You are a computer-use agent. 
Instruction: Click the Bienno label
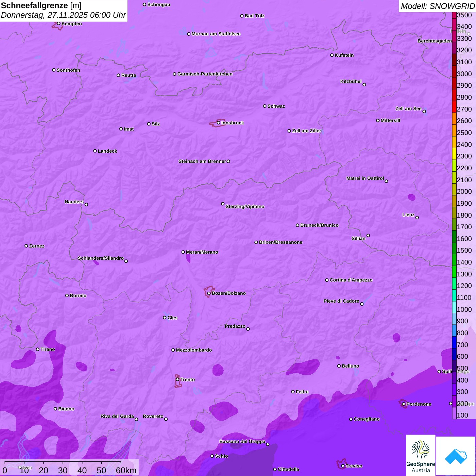(x=66, y=409)
